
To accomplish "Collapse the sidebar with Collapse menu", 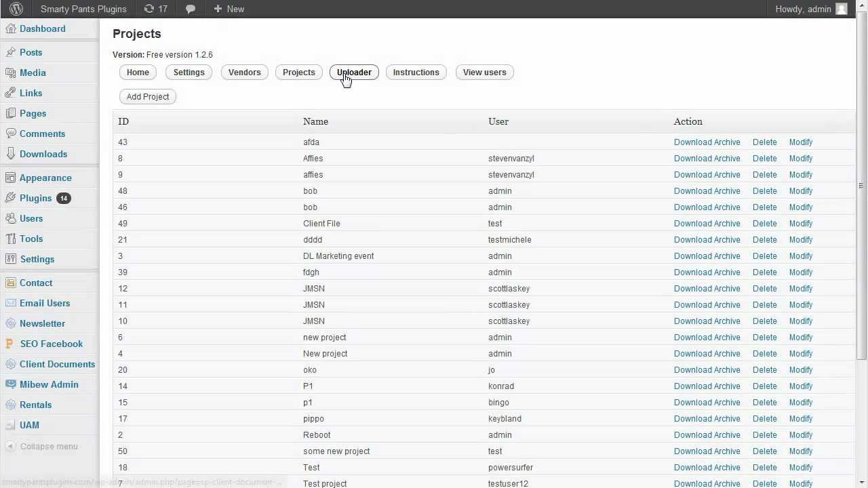I will [42, 446].
